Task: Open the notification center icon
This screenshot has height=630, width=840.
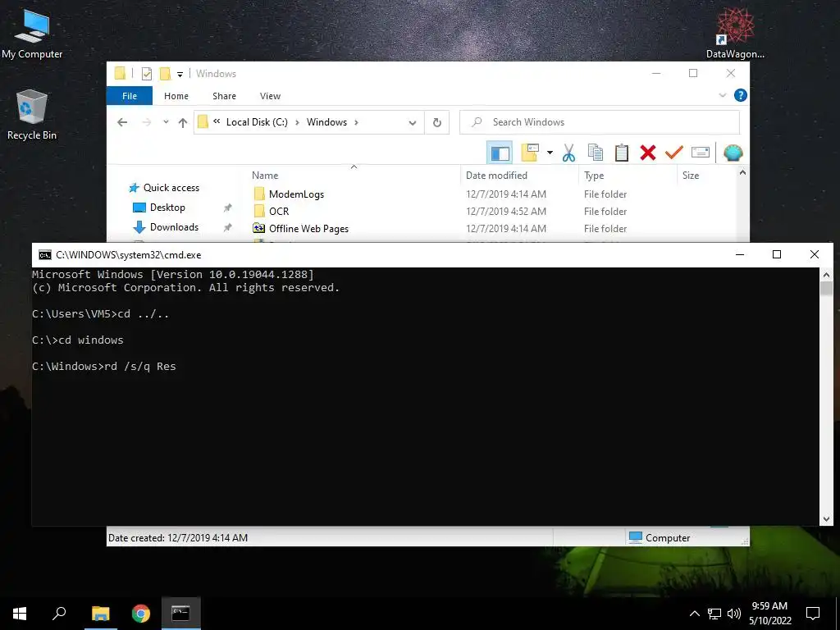Action: coord(813,614)
